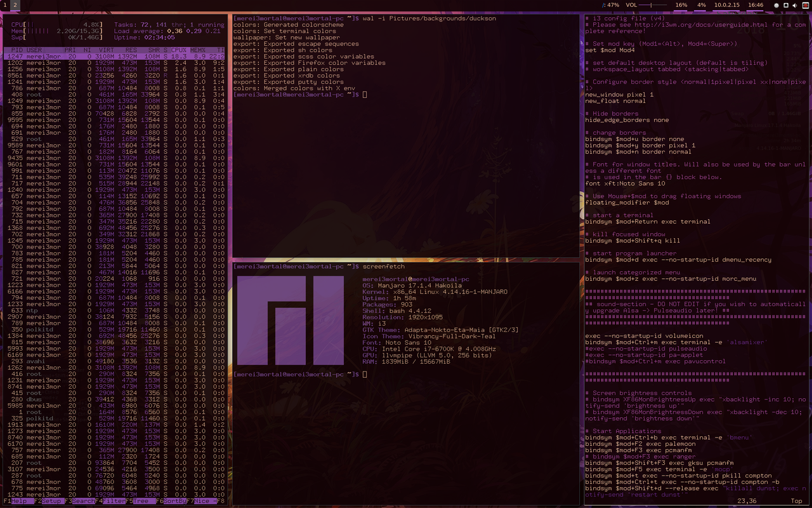This screenshot has width=812, height=508.
Task: Click the 16:46 clock in status bar
Action: pos(756,5)
